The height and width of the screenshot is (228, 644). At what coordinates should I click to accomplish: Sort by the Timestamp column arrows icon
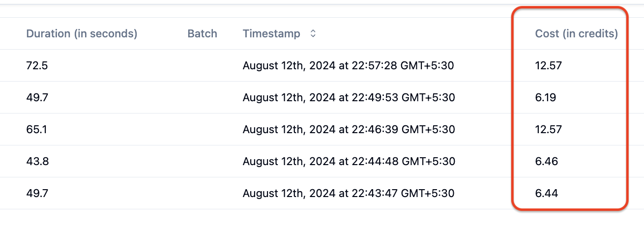pos(313,34)
